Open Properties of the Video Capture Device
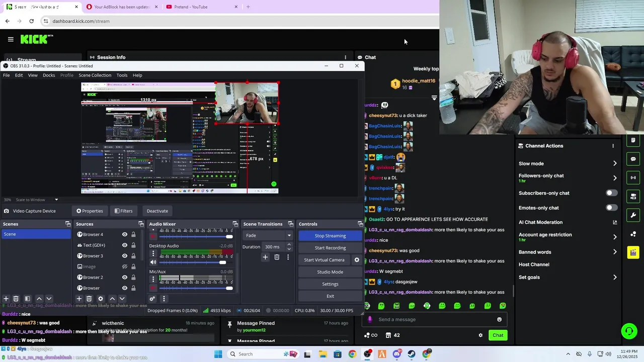Viewport: 644px width, 362px height. tap(90, 211)
